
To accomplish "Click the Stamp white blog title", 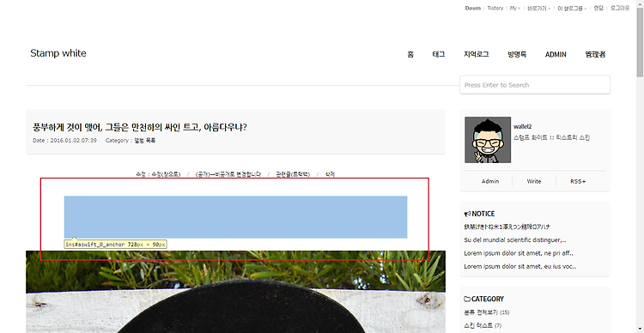I will [x=58, y=53].
